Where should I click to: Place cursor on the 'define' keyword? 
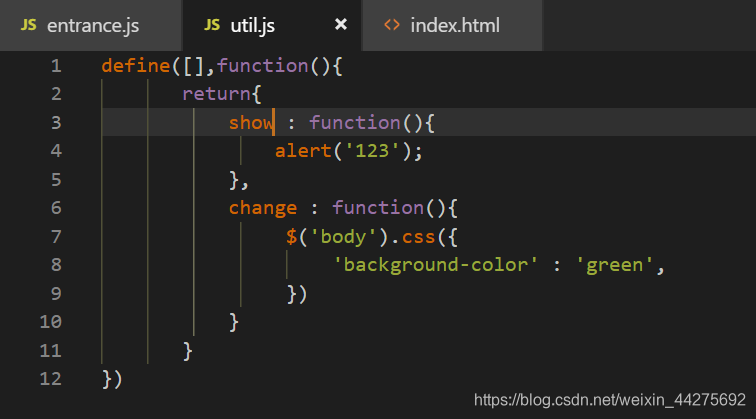coord(135,66)
